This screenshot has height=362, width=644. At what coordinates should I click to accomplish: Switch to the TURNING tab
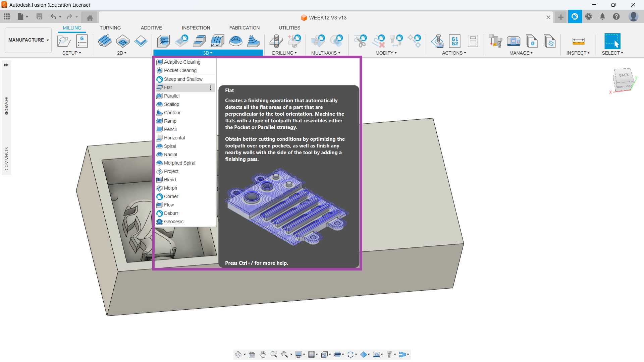click(110, 28)
